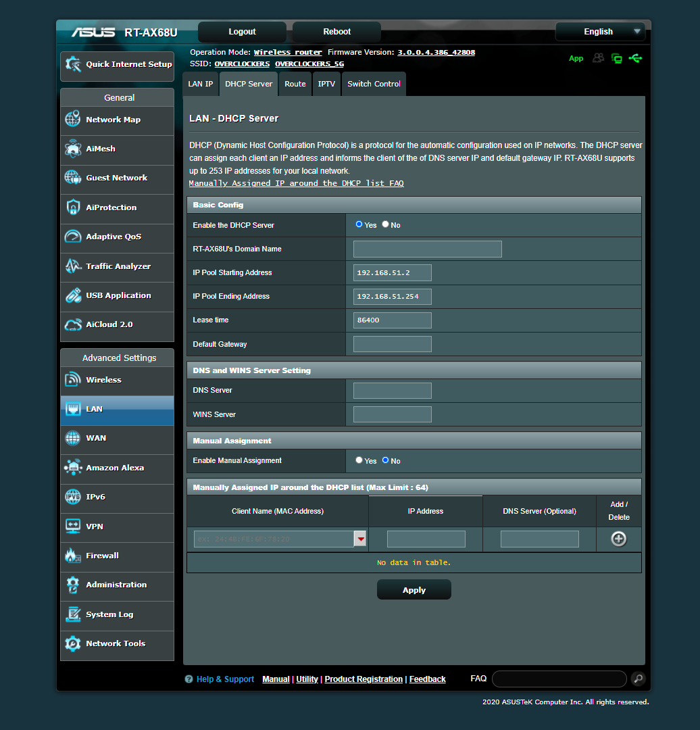This screenshot has height=730, width=700.
Task: Open the Manual link in footer
Action: [x=276, y=679]
